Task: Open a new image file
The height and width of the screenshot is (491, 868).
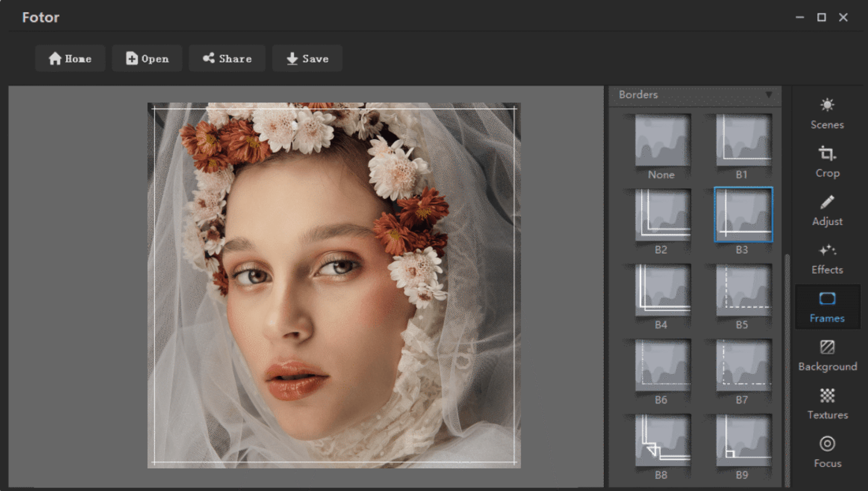Action: (147, 58)
